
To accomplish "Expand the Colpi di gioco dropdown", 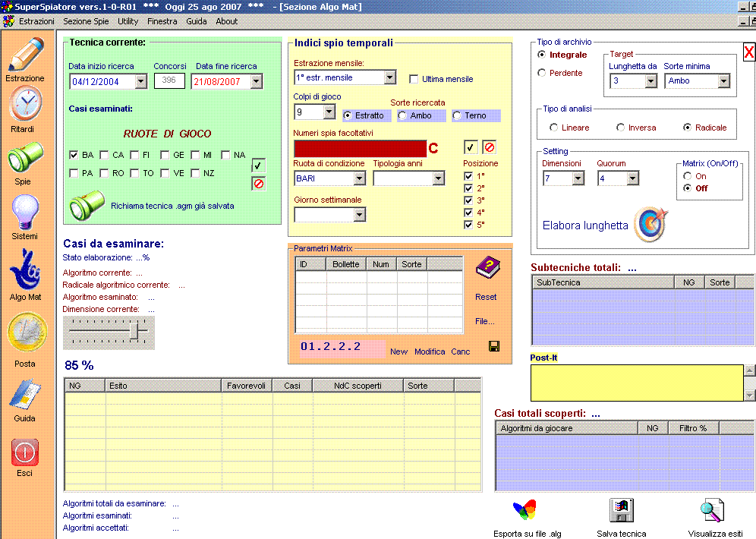I will [329, 112].
